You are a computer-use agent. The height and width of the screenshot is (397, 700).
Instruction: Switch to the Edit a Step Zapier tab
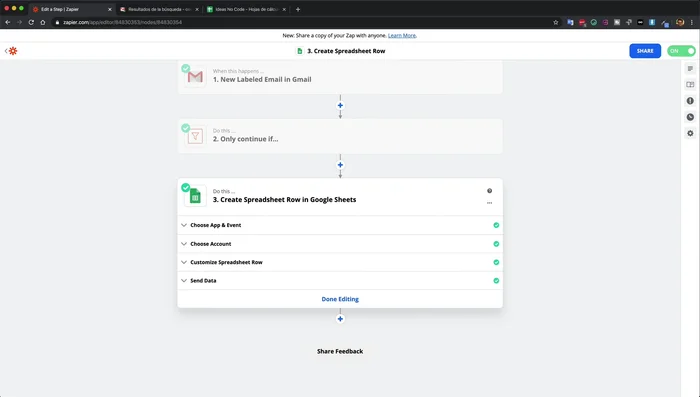coord(71,9)
